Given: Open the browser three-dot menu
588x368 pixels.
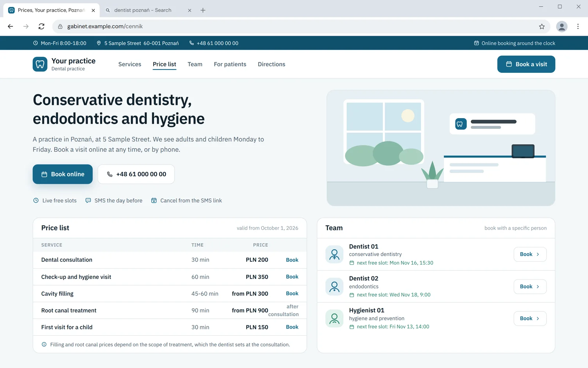Looking at the screenshot, I should 578,26.
